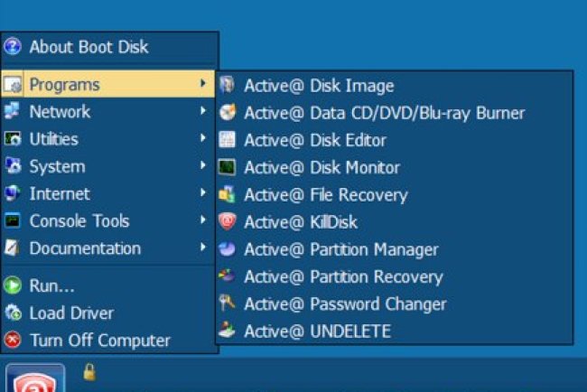Expand the Network submenu arrow
Image resolution: width=587 pixels, height=392 pixels.
coord(203,110)
